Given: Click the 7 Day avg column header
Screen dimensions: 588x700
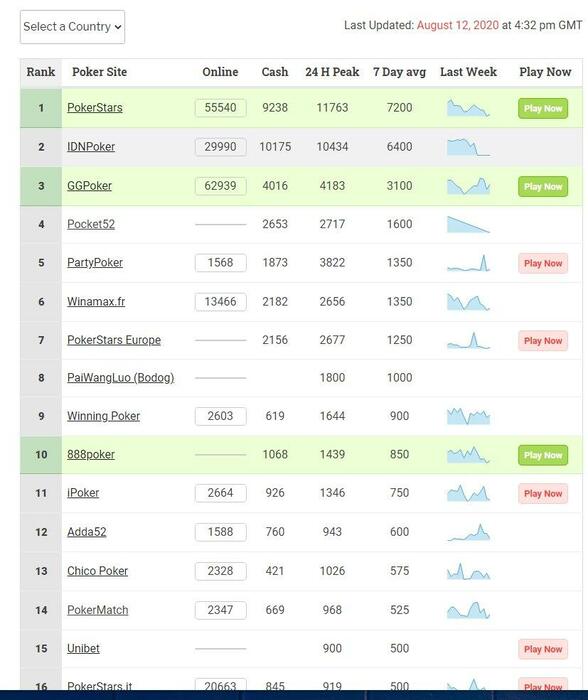Looking at the screenshot, I should click(x=400, y=72).
